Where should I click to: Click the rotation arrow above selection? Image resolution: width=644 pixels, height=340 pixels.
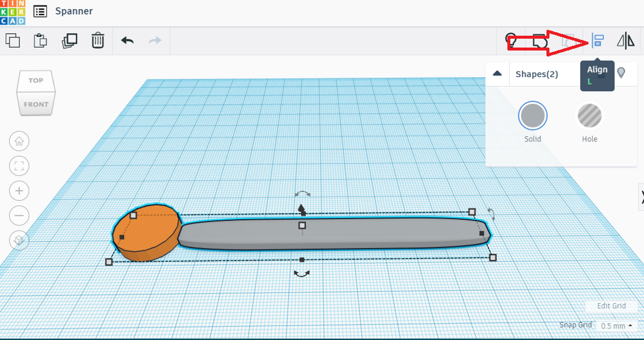(x=302, y=194)
